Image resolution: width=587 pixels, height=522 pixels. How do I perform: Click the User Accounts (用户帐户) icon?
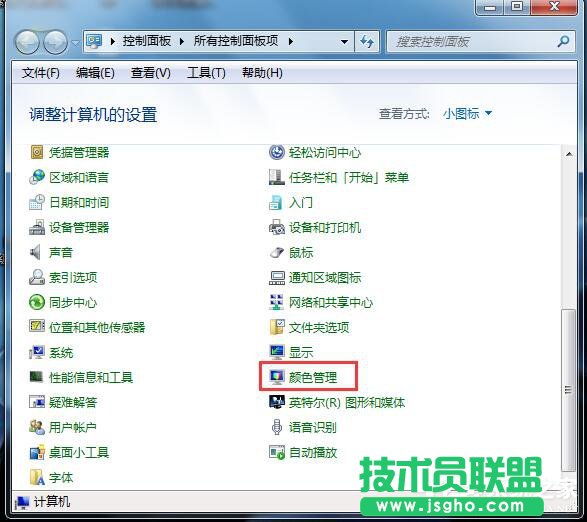(x=37, y=427)
